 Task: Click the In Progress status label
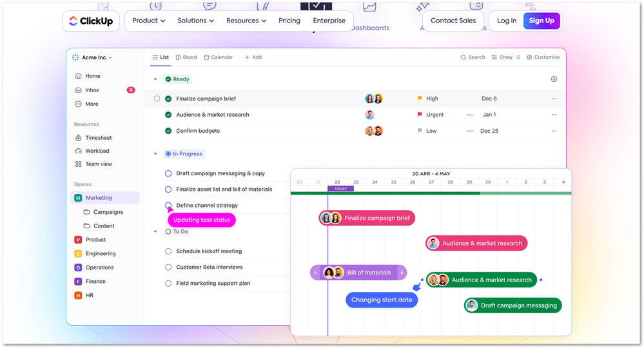184,154
